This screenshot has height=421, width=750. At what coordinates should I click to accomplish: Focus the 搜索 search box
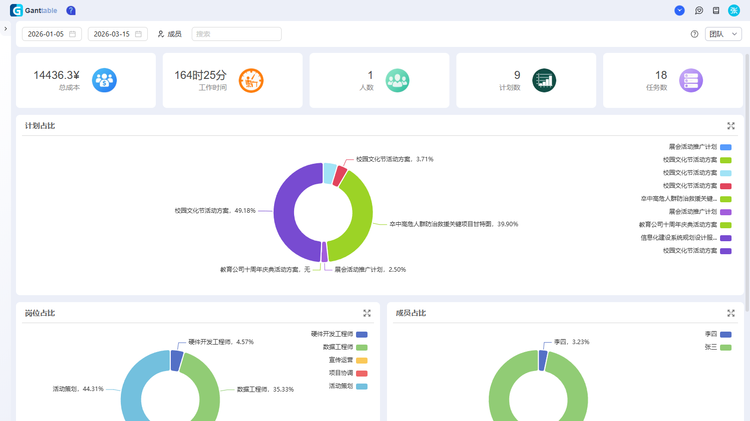(236, 34)
